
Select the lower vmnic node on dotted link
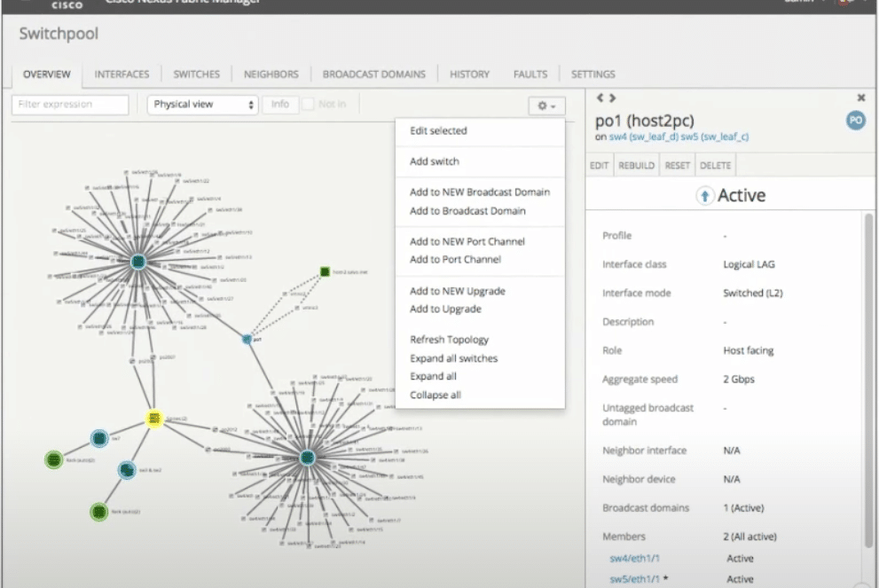coord(297,308)
